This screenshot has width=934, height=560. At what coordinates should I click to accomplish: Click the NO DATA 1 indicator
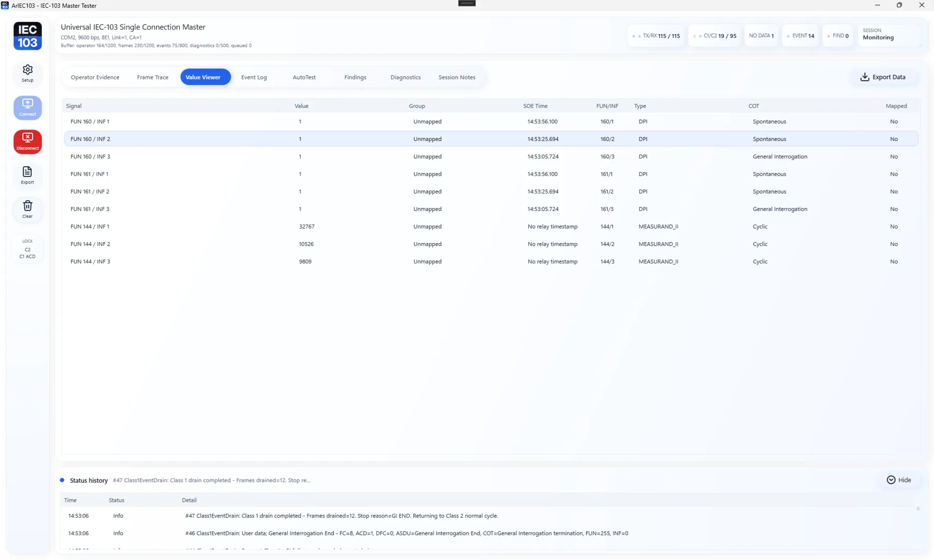(x=761, y=36)
